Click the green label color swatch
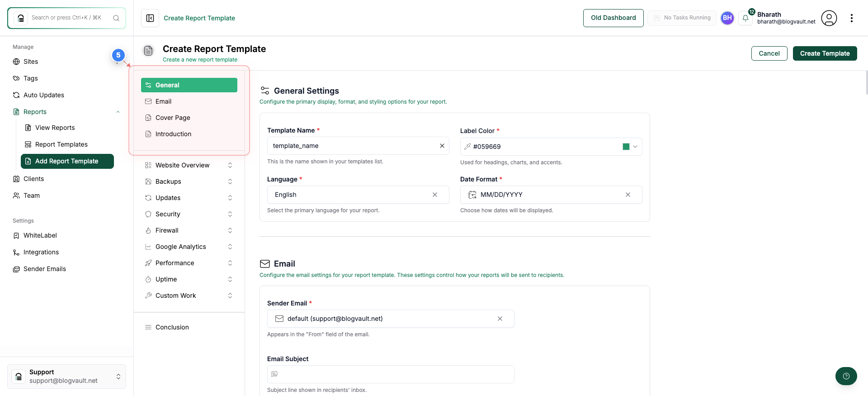This screenshot has width=868, height=396. coord(626,147)
